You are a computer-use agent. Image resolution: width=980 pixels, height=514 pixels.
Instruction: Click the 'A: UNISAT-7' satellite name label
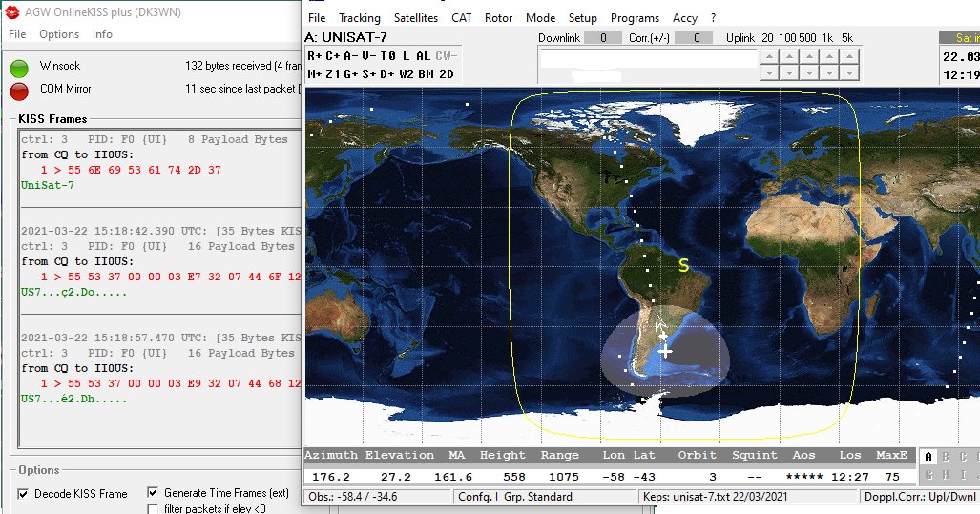point(345,37)
